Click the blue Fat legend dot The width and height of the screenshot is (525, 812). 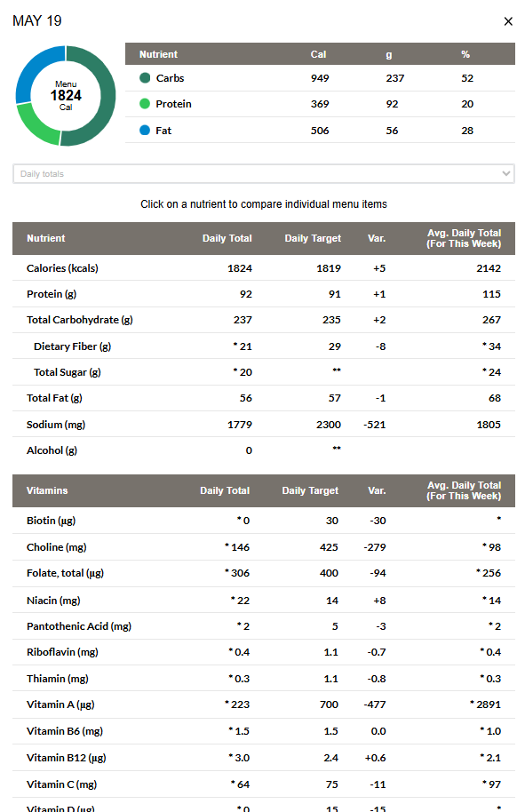tap(145, 130)
